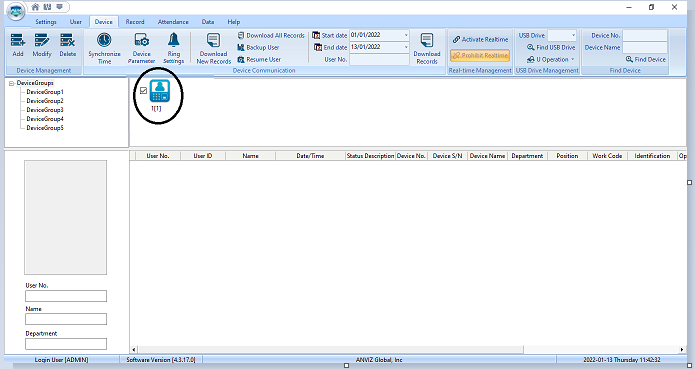Screen dimensions: 695x369
Task: Click the Delete device icon
Action: pyautogui.click(x=67, y=40)
